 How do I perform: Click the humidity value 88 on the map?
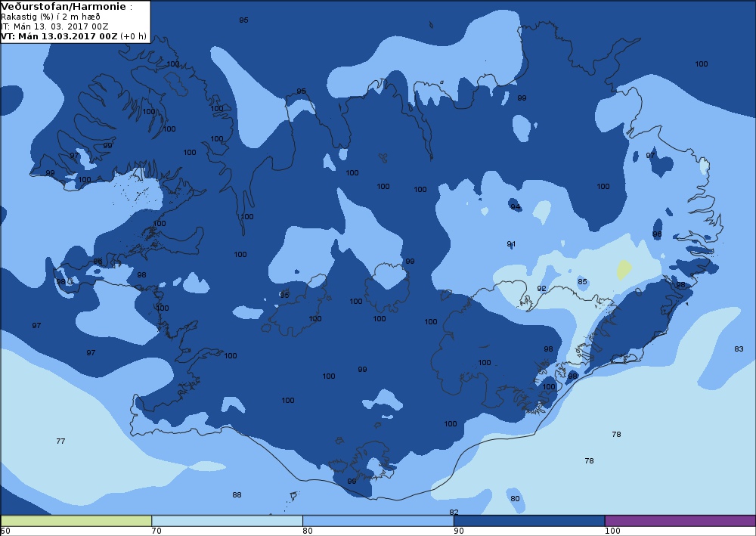click(237, 495)
